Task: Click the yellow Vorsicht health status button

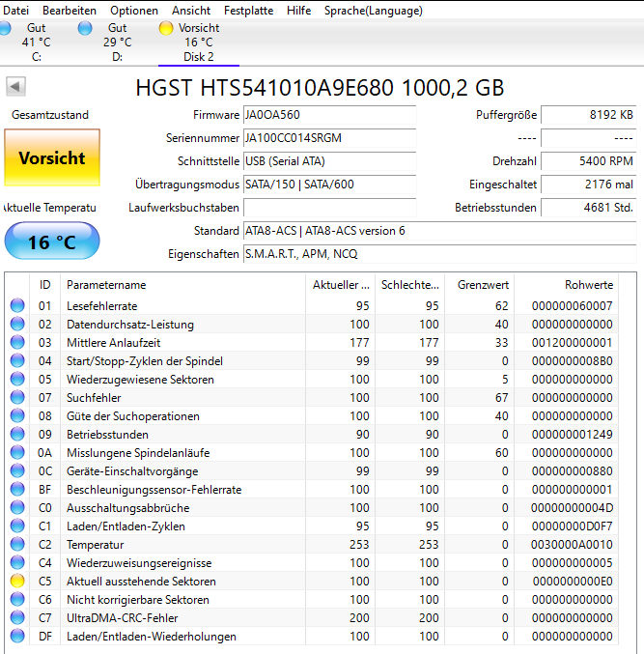Action: [x=52, y=157]
